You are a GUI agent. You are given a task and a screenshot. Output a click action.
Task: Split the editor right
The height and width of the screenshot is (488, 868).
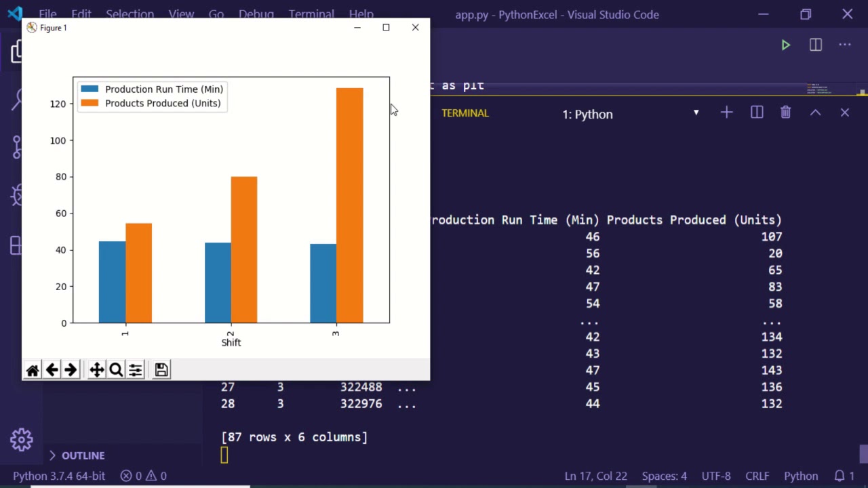coord(816,45)
